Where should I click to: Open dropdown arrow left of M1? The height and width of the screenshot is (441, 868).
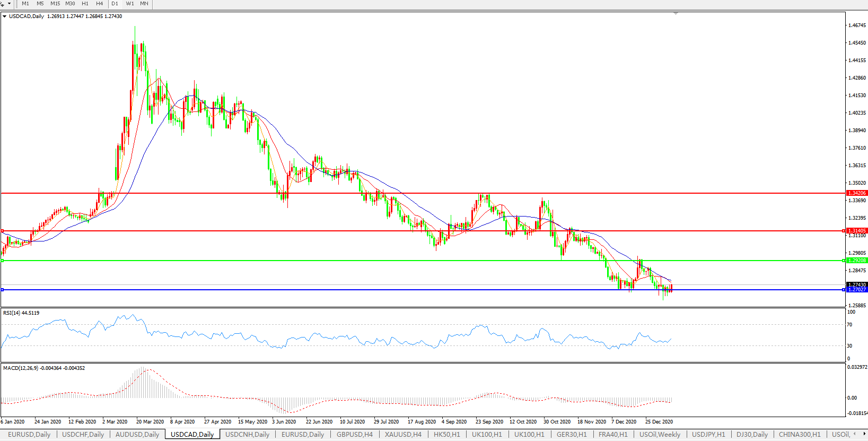coord(9,4)
